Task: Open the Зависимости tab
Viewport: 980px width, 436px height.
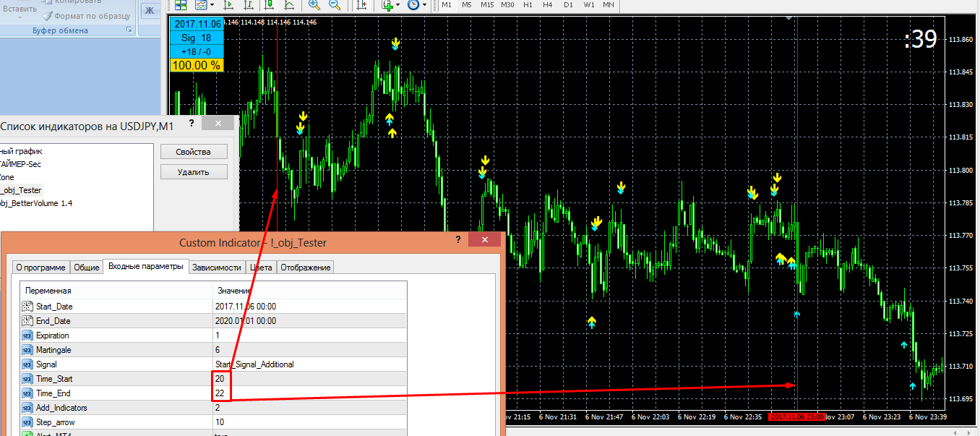Action: [x=218, y=268]
